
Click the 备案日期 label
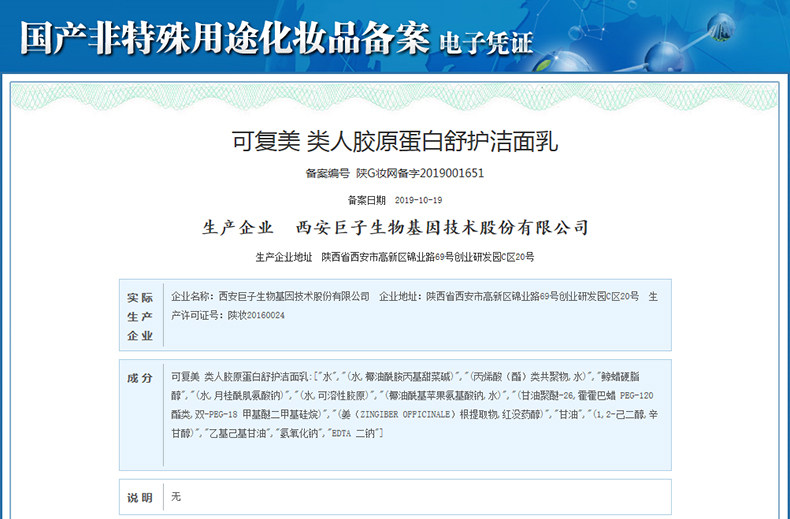point(367,201)
